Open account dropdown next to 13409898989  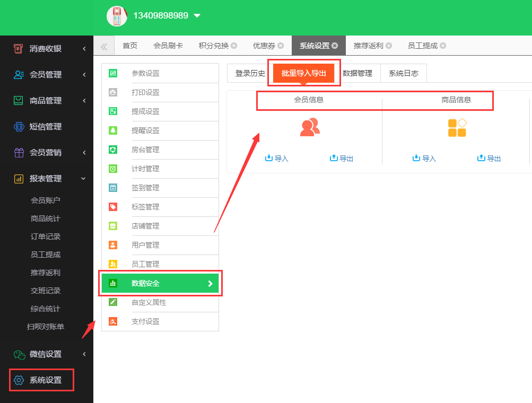197,16
